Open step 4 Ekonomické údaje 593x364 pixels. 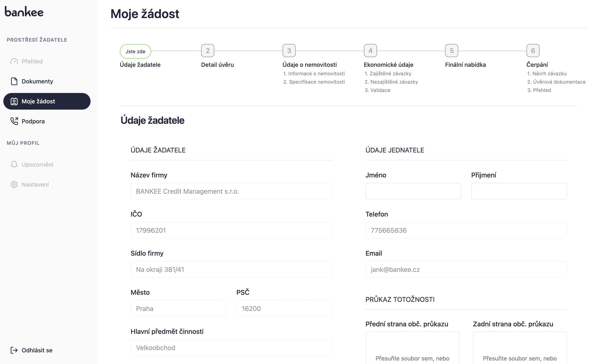pyautogui.click(x=370, y=51)
